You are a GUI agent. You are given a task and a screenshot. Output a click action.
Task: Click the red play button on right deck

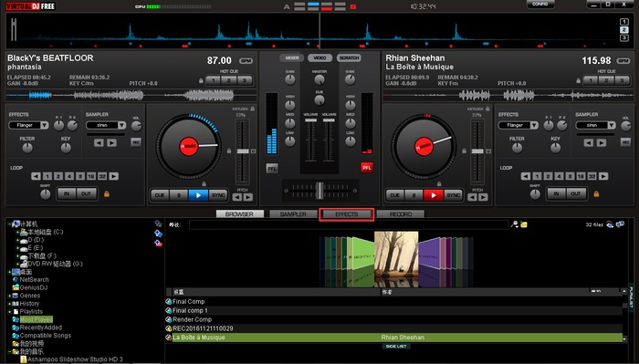(434, 195)
